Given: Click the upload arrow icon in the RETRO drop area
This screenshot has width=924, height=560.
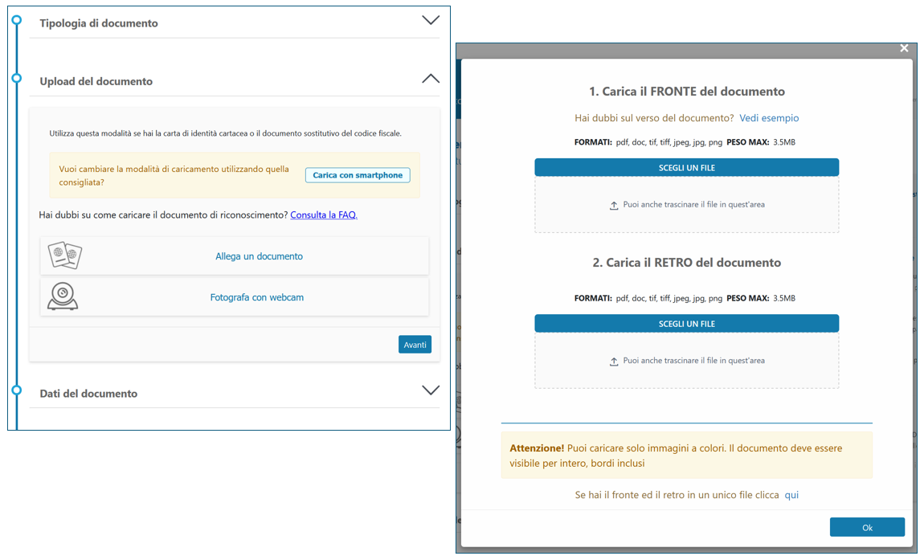Looking at the screenshot, I should (614, 362).
